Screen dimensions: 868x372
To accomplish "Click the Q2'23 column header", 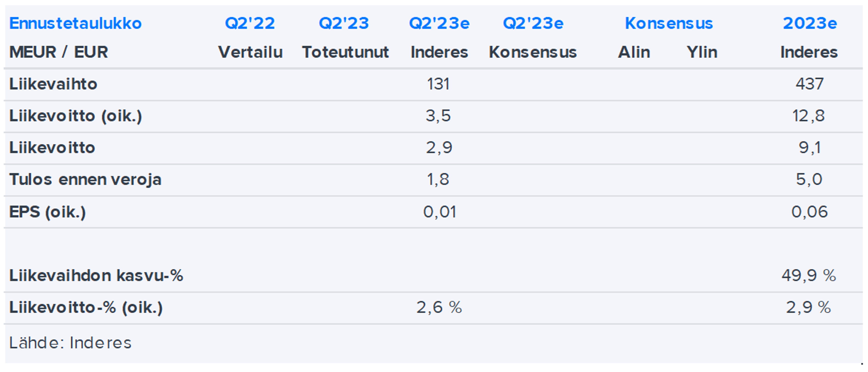I will (x=344, y=24).
